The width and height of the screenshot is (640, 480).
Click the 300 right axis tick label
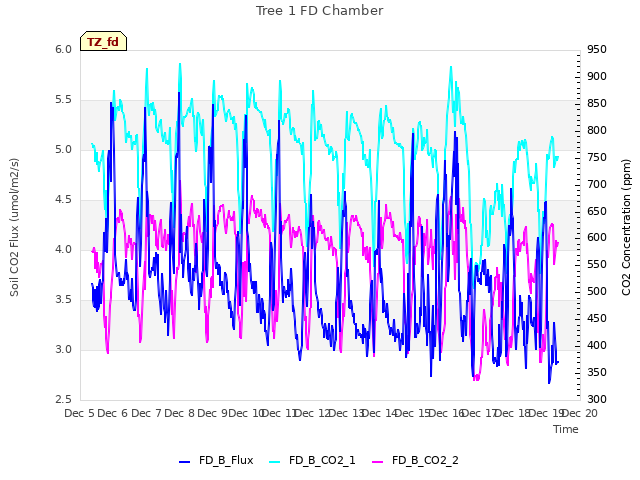[x=597, y=399]
